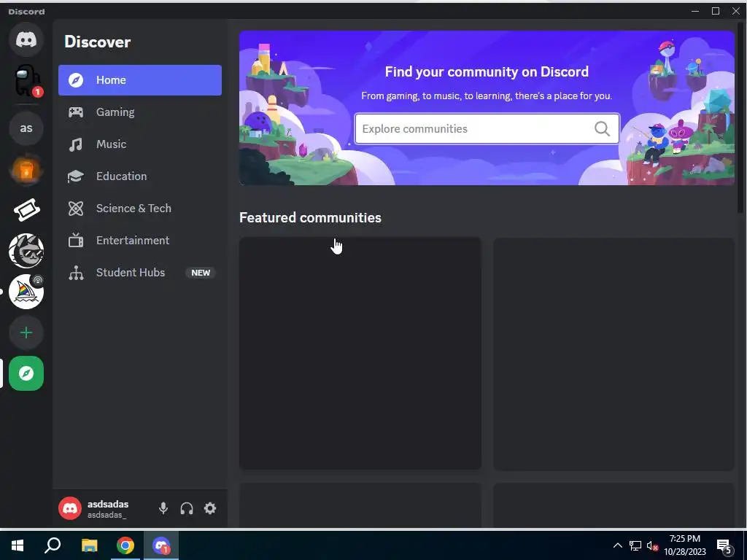747x560 pixels.
Task: Open the first featured community card
Action: pyautogui.click(x=360, y=354)
